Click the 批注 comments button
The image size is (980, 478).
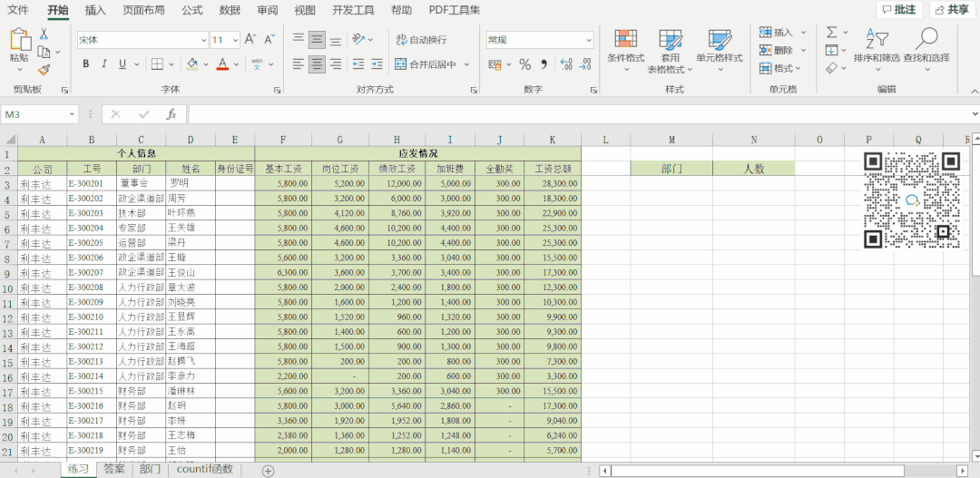click(898, 10)
